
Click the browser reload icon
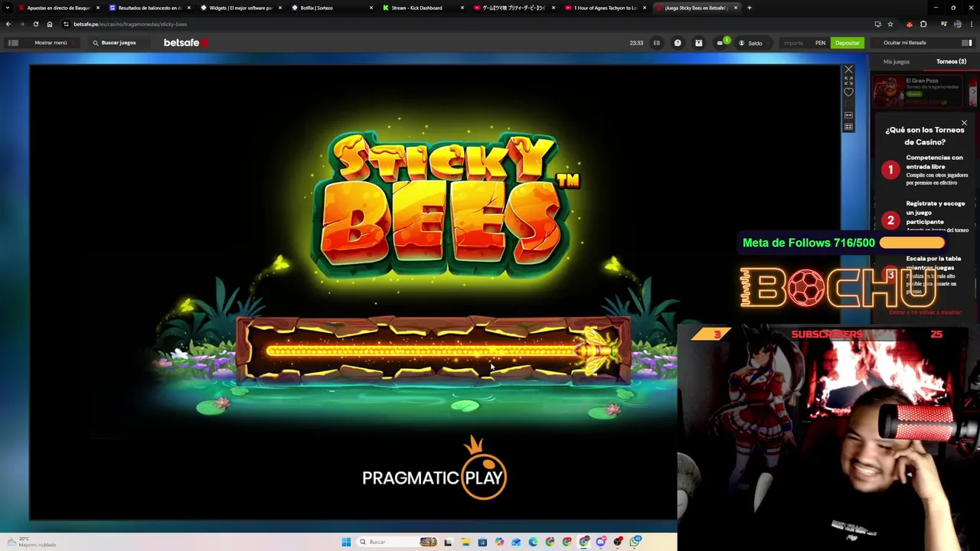35,24
